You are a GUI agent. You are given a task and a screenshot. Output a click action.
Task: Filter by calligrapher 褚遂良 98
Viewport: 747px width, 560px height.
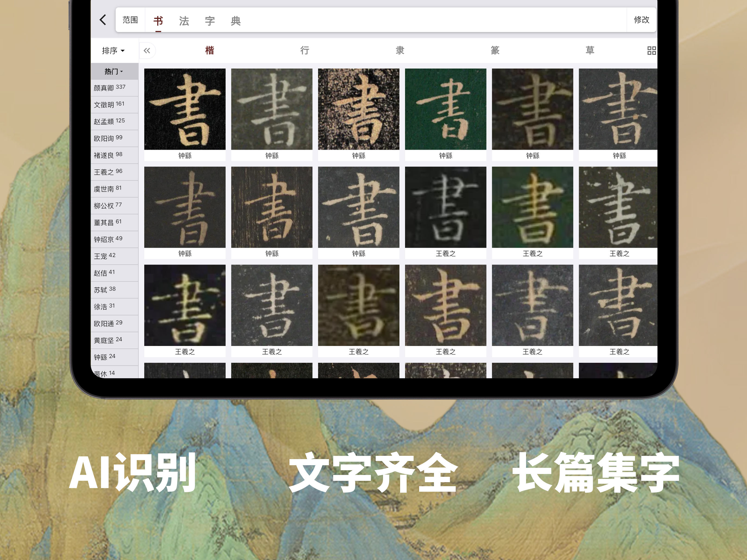click(x=115, y=155)
